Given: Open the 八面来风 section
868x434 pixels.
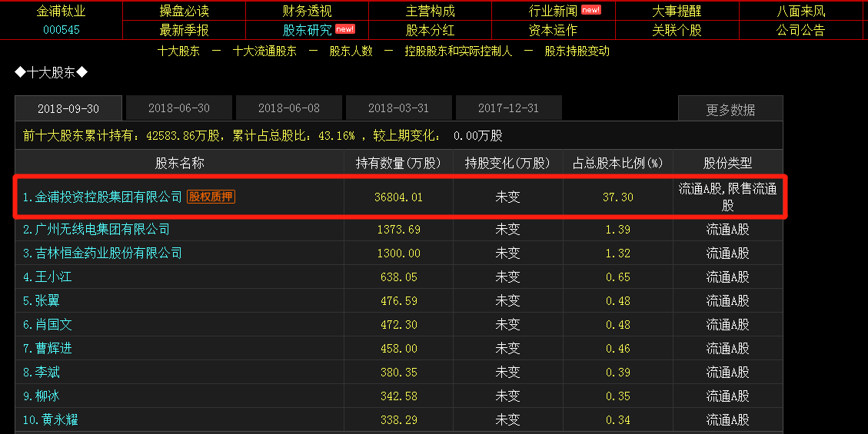Looking at the screenshot, I should 800,11.
